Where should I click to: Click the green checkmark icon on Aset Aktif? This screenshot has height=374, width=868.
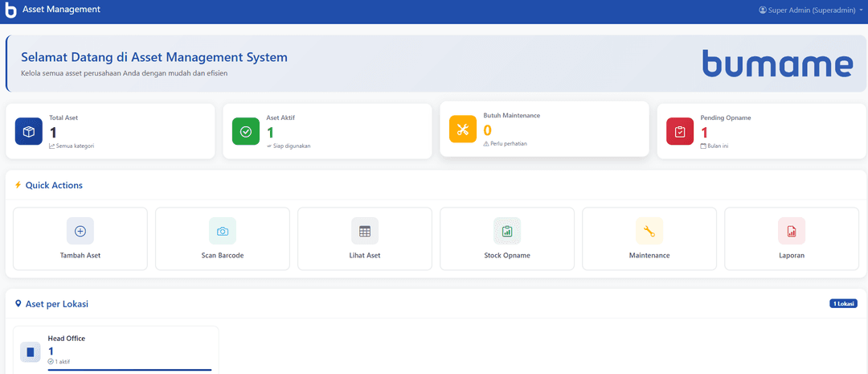click(246, 131)
